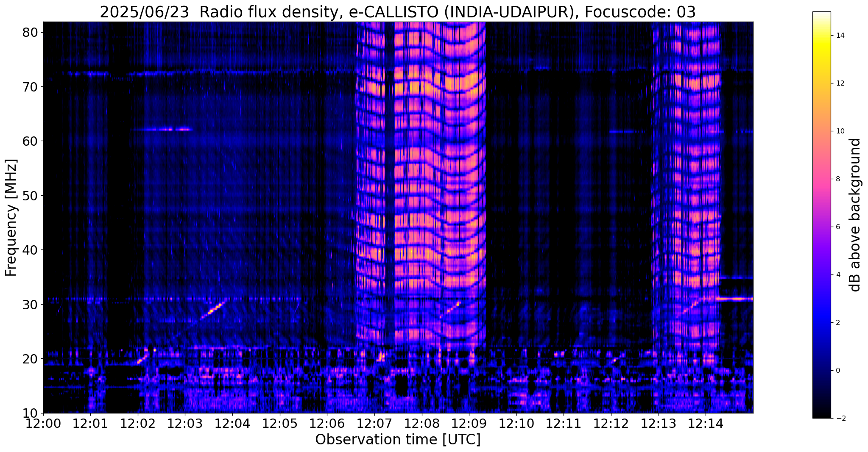This screenshot has width=868, height=452.
Task: Click the colorbar tick label 14
Action: coord(840,36)
